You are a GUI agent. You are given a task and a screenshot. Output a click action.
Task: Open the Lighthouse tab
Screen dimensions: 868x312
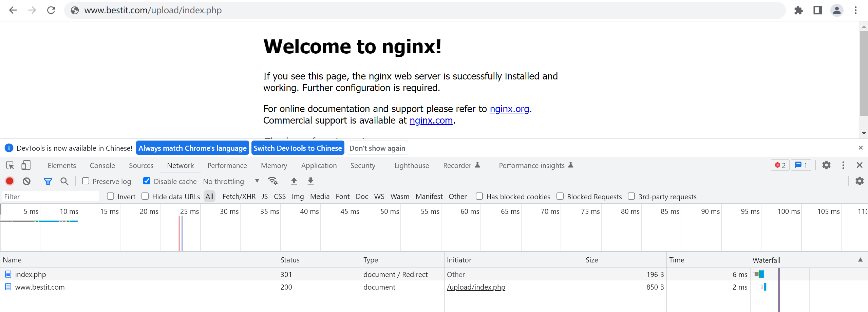pos(412,165)
